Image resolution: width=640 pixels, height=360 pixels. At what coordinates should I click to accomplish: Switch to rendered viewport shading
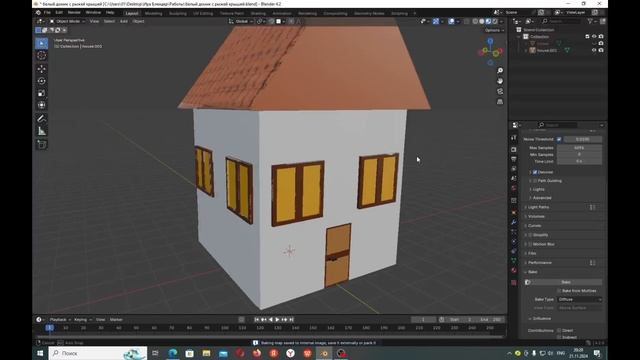point(495,21)
